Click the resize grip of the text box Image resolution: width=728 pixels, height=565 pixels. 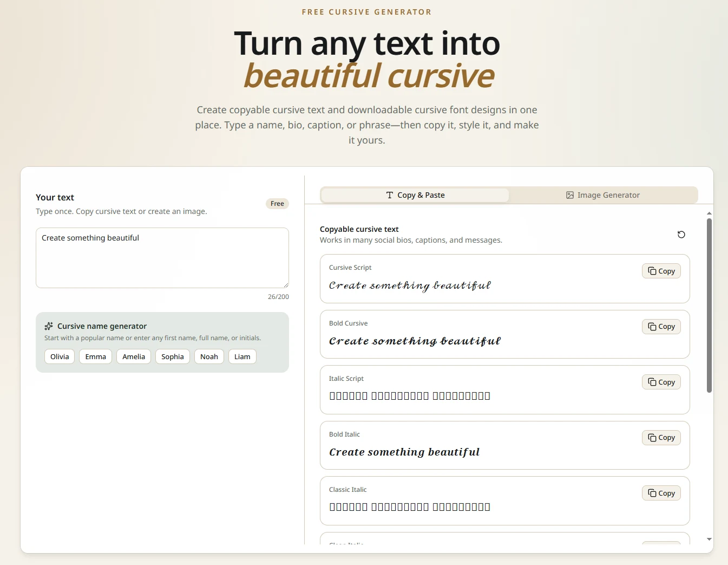[285, 284]
